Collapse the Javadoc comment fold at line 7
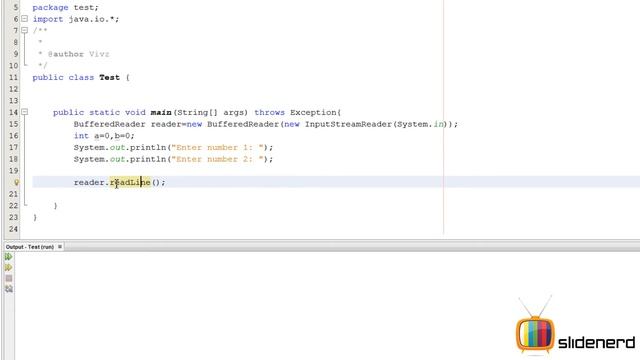Viewport: 640px width, 360px height. 24,30
